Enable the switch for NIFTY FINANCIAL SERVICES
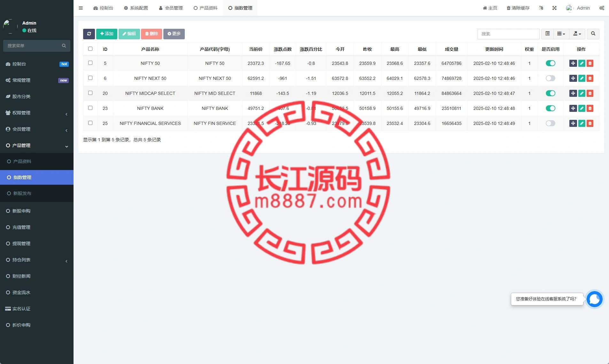Viewport: 609px width, 364px height. pyautogui.click(x=550, y=123)
